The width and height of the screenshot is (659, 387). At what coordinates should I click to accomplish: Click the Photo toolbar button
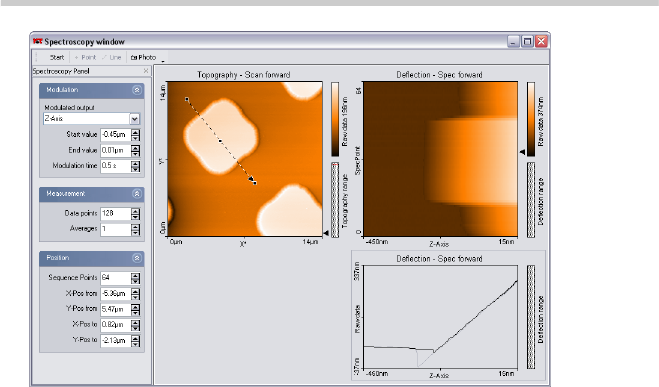(x=143, y=58)
